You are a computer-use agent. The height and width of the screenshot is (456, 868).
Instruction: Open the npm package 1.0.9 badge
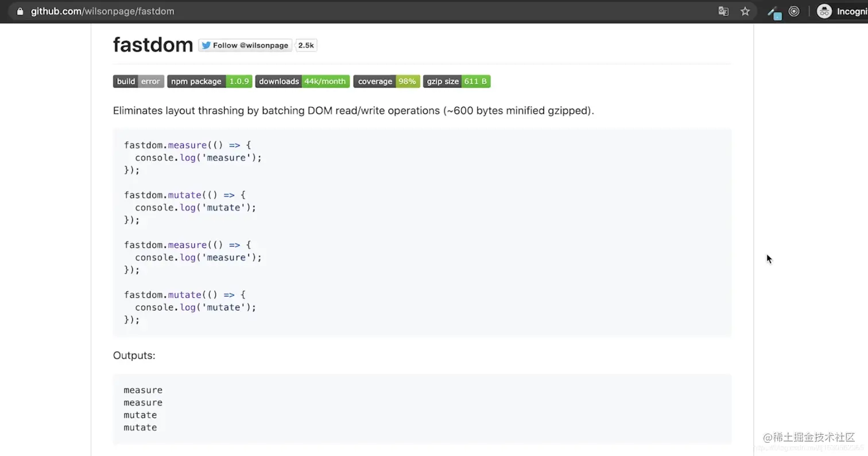pos(210,81)
